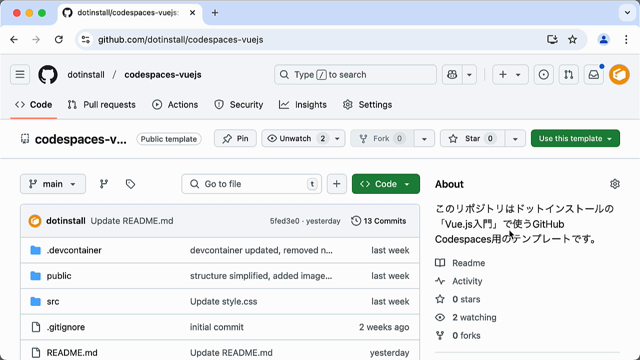View branches icon next to main

tap(104, 184)
